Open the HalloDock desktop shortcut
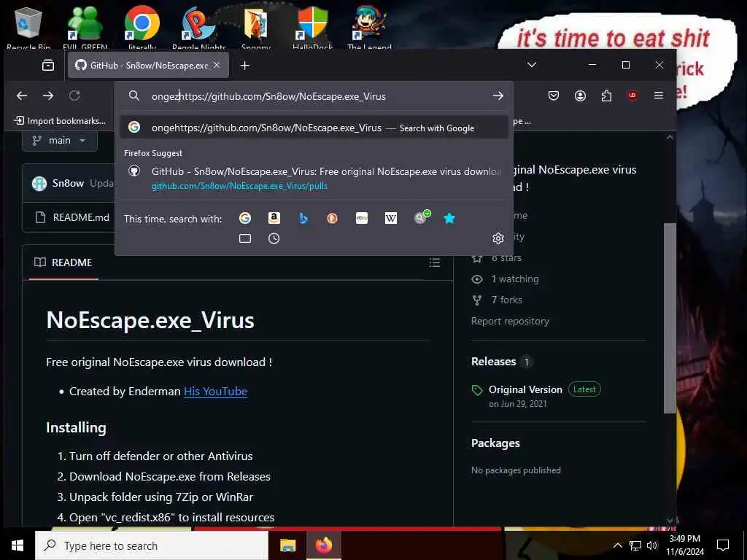747x560 pixels. pos(312,26)
